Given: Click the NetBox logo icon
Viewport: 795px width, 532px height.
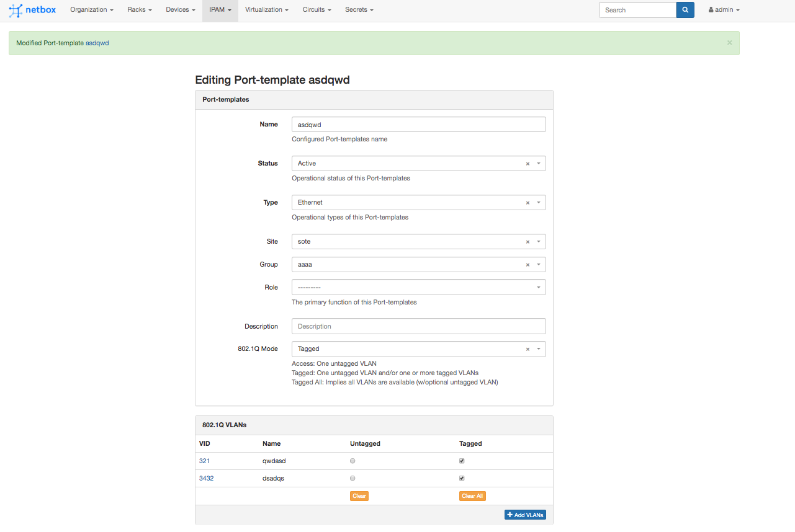Looking at the screenshot, I should click(16, 10).
